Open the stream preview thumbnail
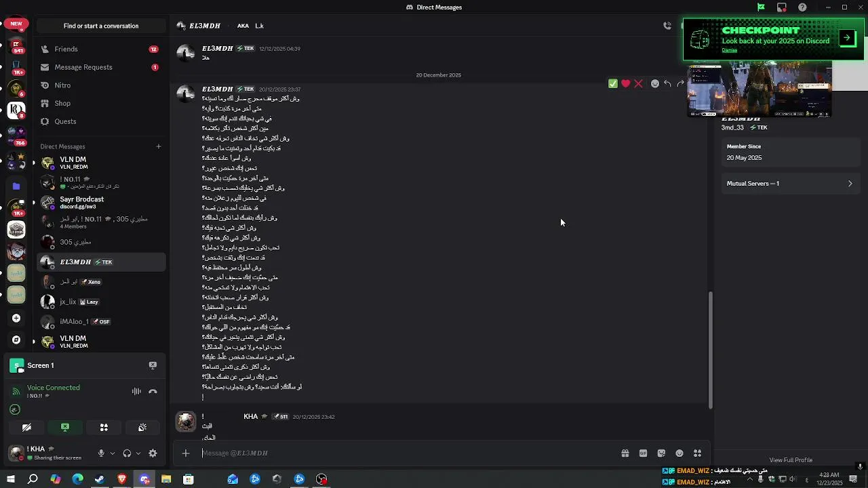 click(759, 89)
